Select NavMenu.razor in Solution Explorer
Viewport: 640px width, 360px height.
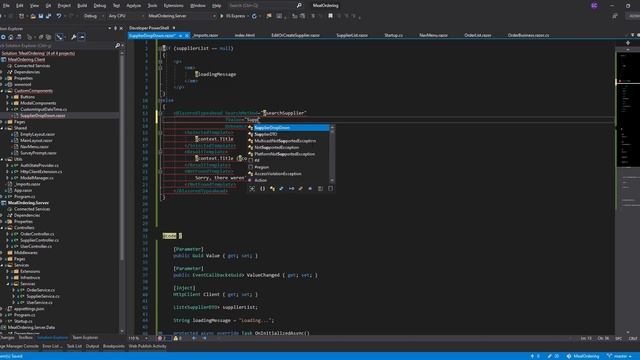pyautogui.click(x=34, y=147)
